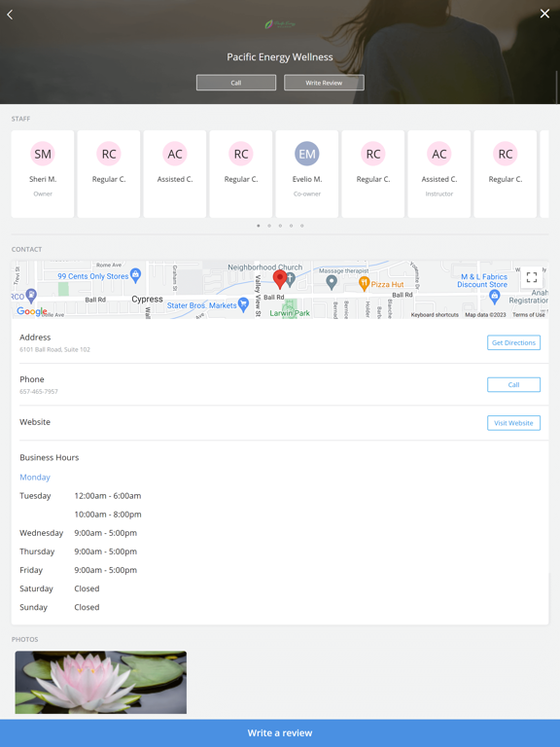The width and height of the screenshot is (560, 747).
Task: Go to fourth staff carousel page dot
Action: pyautogui.click(x=292, y=226)
